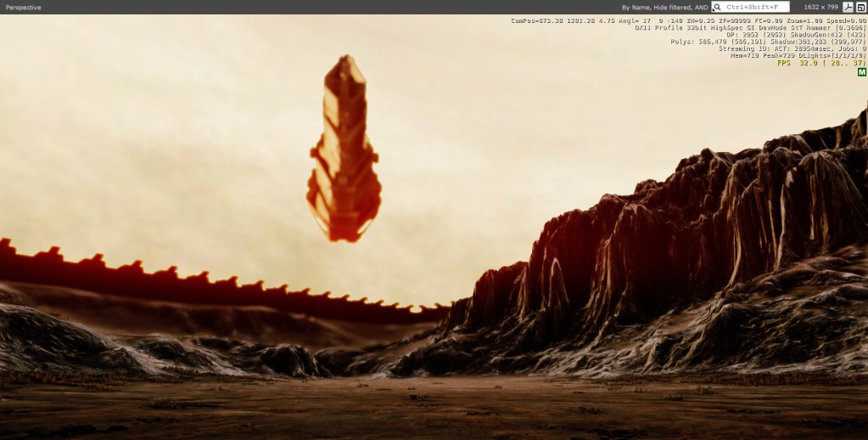
Task: Click the maximize viewport layout icon
Action: click(860, 7)
